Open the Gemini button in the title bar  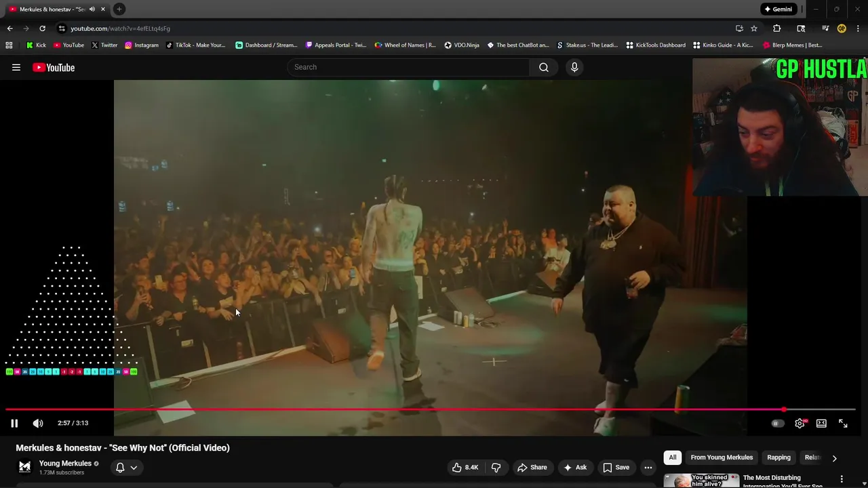point(778,9)
